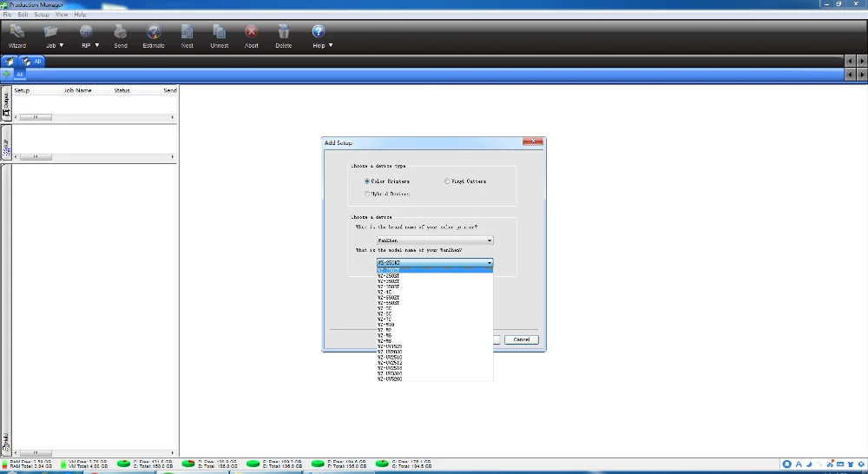Click the lower-row left navigation arrow
Viewport: 868px width, 474px height.
point(851,74)
